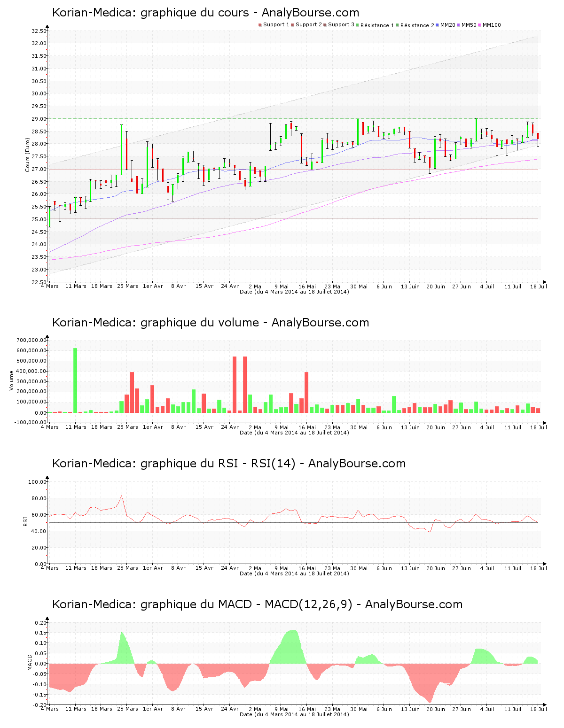Click the date range caption under volume chart

tap(294, 433)
